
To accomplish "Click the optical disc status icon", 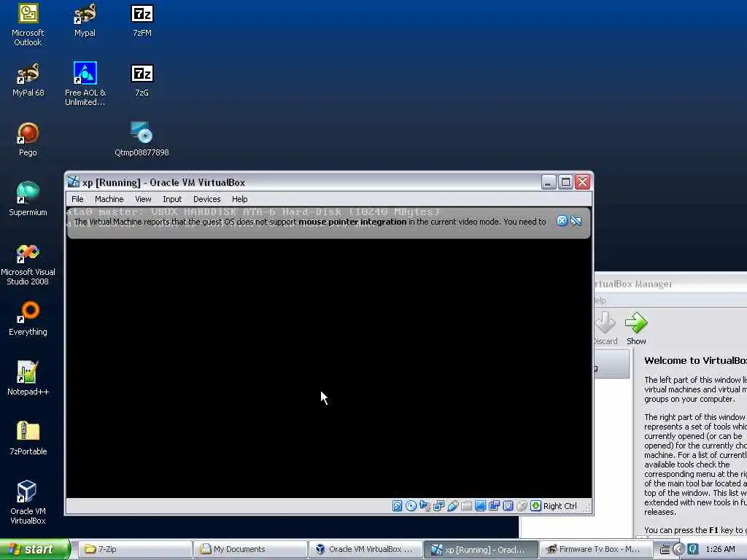I will [x=411, y=506].
